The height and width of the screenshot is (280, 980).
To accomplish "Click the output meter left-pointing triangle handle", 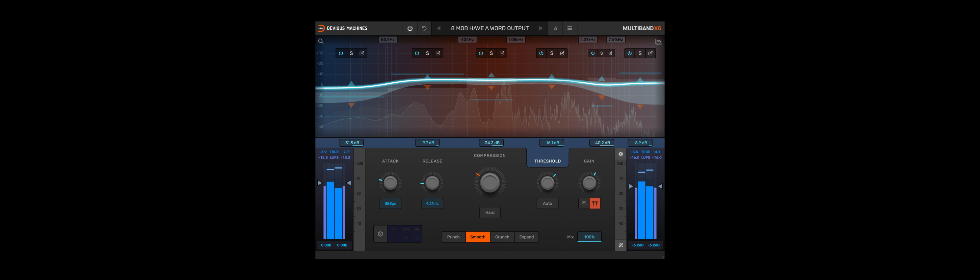I will [x=660, y=186].
